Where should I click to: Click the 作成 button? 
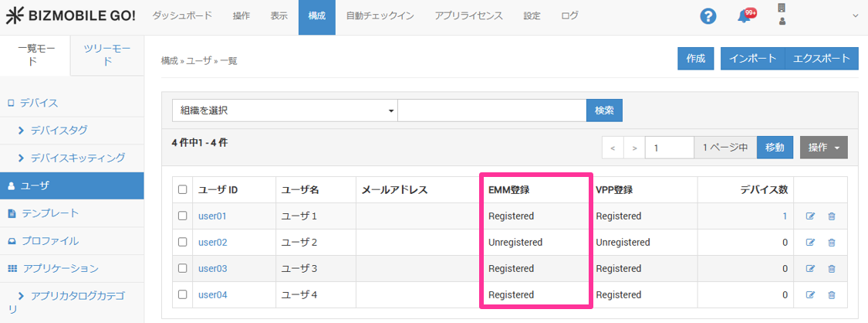point(695,59)
